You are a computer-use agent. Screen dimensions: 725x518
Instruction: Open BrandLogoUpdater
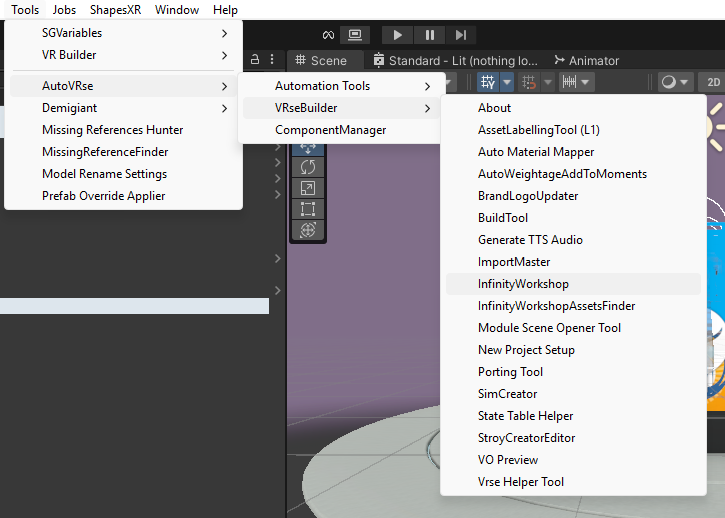click(573, 196)
